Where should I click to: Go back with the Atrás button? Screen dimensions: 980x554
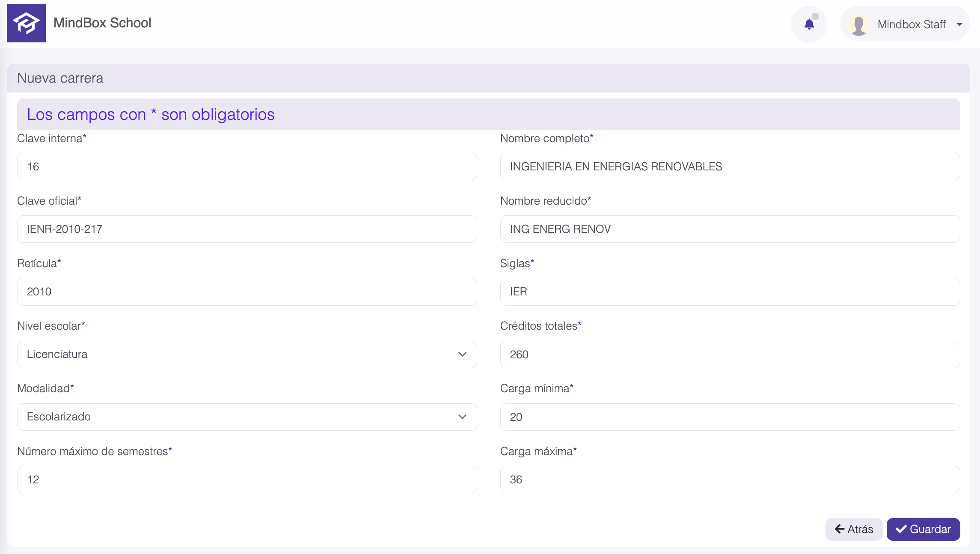854,529
